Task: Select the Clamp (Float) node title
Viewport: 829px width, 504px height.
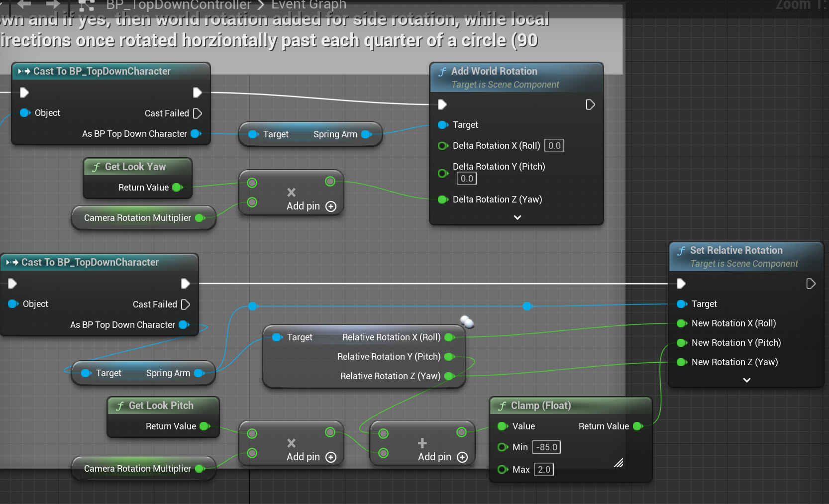Action: 541,405
